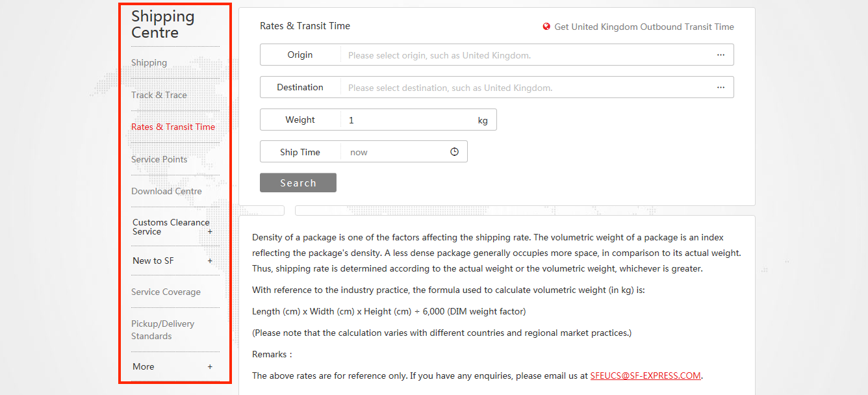Viewport: 868px width, 395px height.
Task: Select Rates & Transit Time sidebar item
Action: [x=173, y=127]
